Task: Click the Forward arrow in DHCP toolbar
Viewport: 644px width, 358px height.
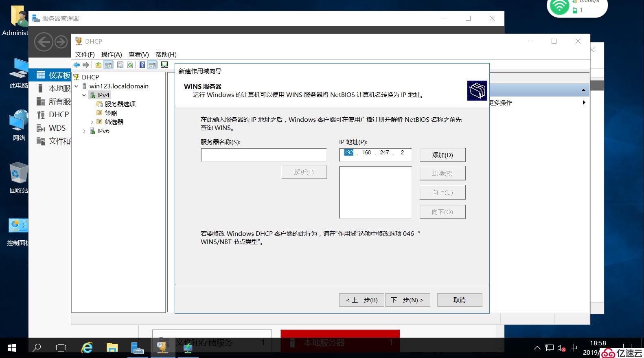Action: click(x=86, y=65)
